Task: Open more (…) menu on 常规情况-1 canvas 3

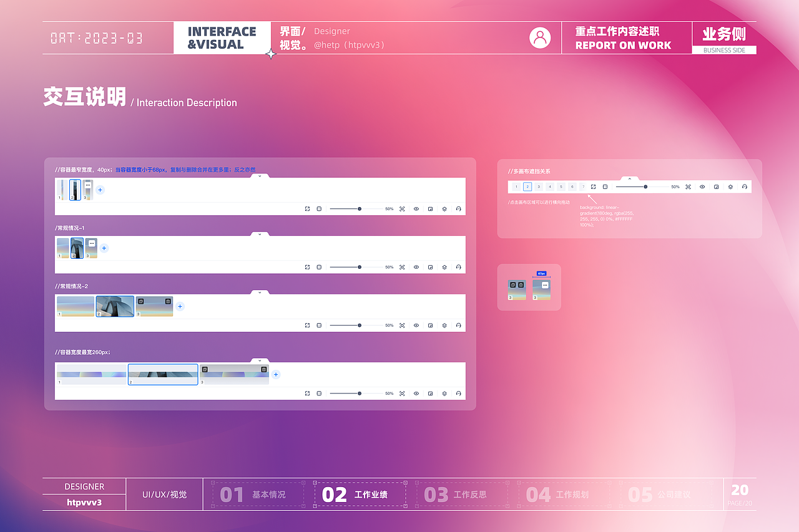Action: tap(91, 243)
